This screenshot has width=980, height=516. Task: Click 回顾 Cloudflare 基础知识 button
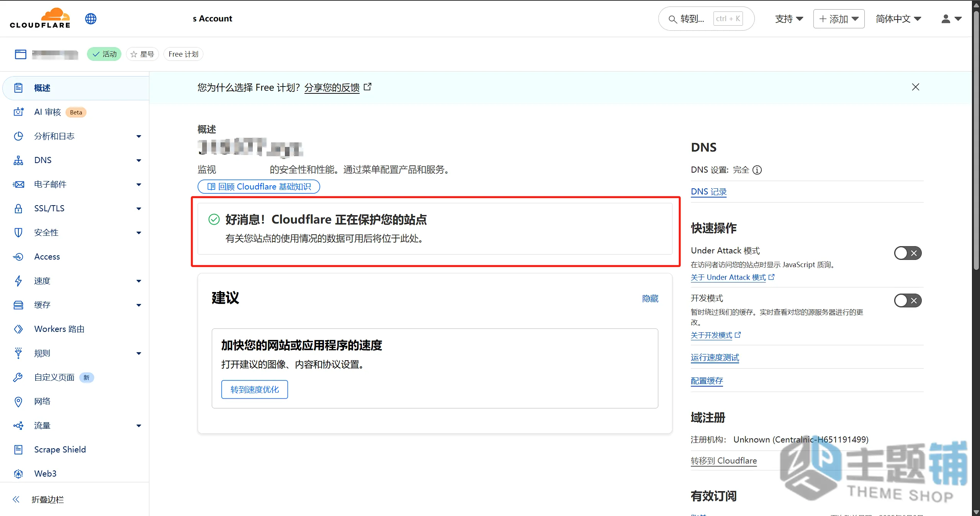point(259,187)
